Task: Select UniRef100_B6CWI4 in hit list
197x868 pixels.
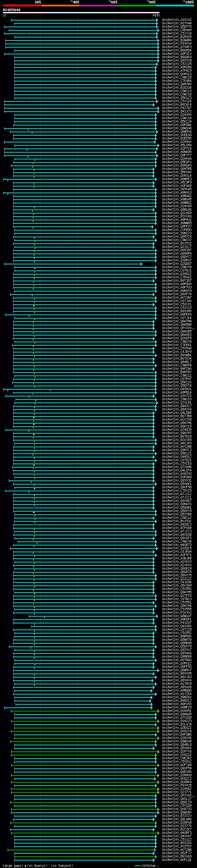Action: [177, 104]
